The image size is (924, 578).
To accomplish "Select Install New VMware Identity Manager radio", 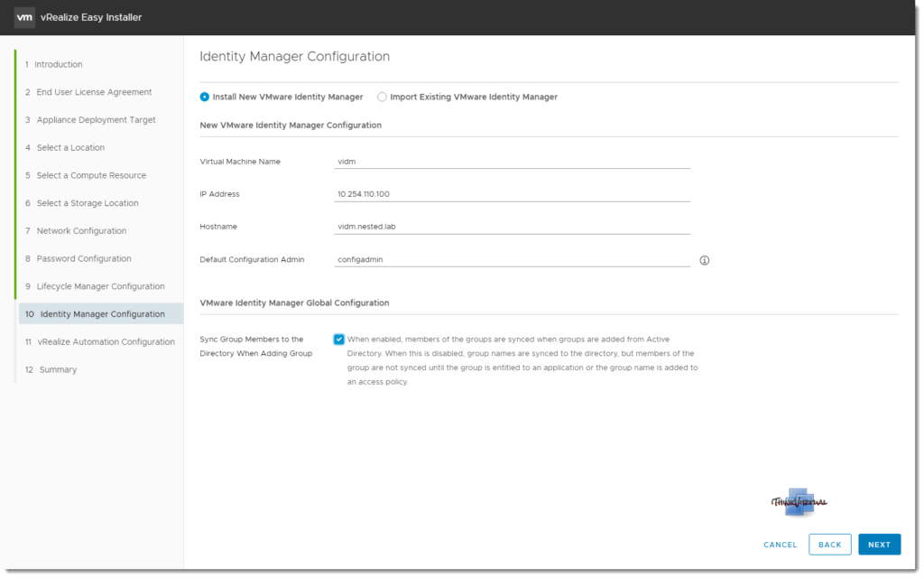I will 205,97.
